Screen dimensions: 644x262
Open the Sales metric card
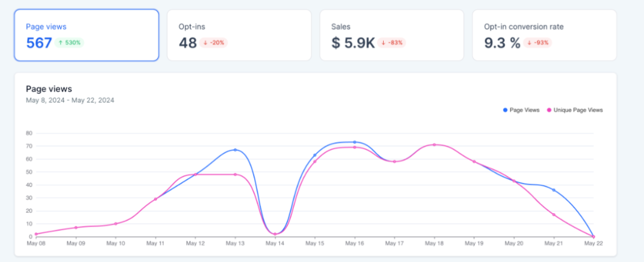point(392,35)
